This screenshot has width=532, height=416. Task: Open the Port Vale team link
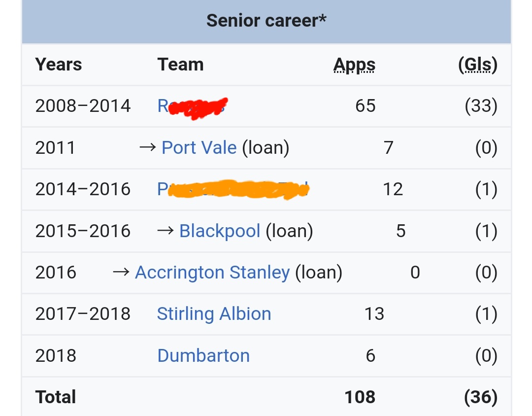tap(199, 147)
